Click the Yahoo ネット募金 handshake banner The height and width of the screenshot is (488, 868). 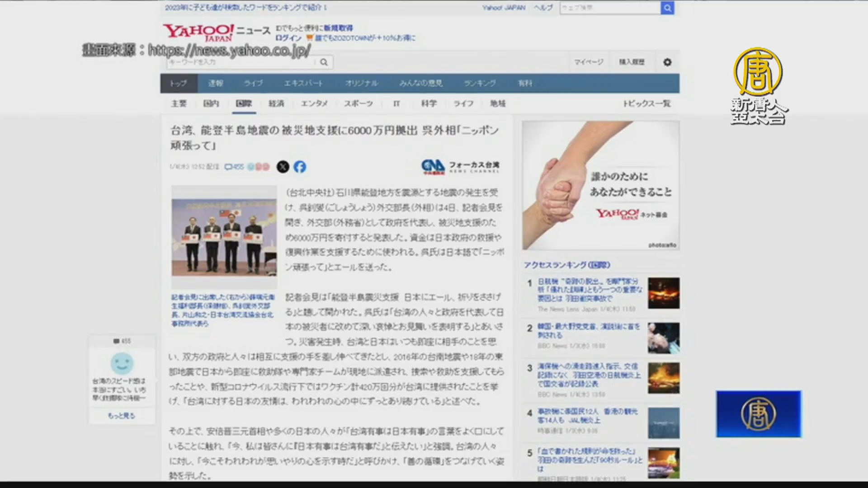600,185
